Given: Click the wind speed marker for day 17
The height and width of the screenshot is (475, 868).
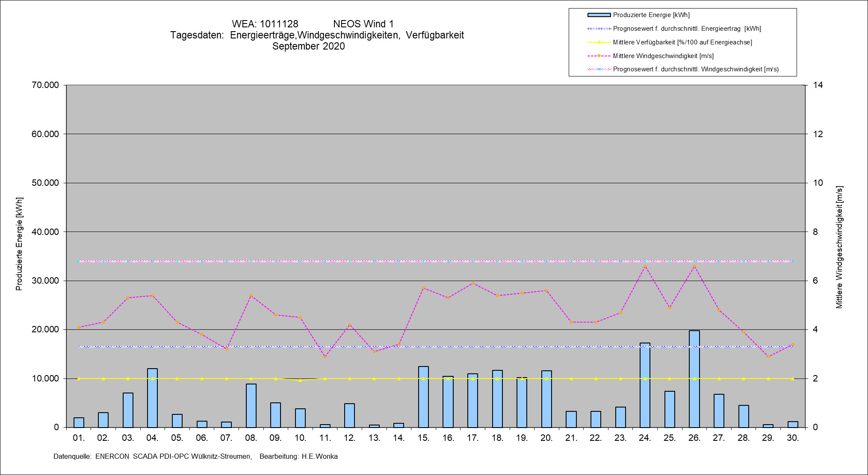Looking at the screenshot, I should click(x=472, y=283).
